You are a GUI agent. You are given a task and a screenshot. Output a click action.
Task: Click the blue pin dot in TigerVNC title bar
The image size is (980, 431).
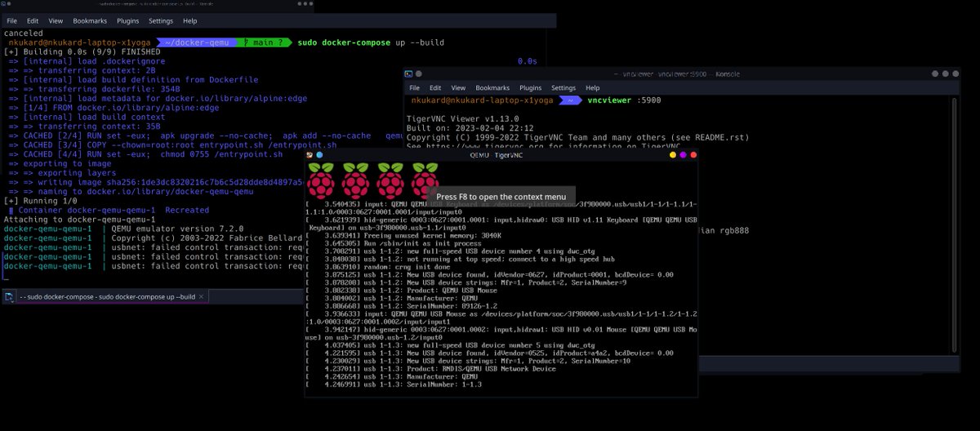(319, 154)
